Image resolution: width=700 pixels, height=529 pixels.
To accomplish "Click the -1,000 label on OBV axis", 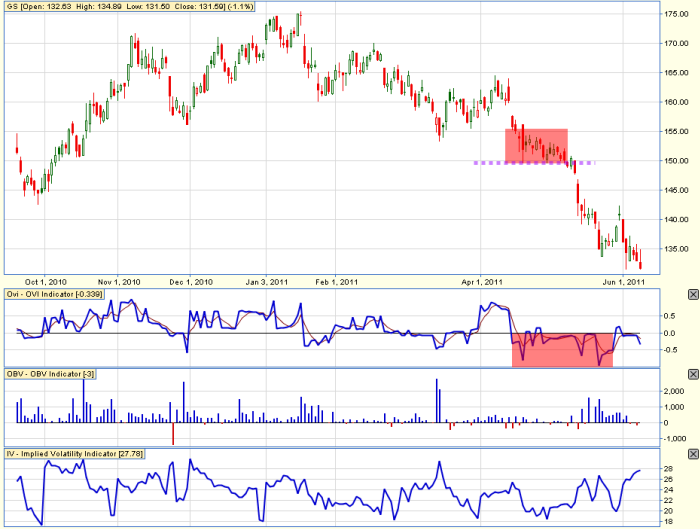I will [674, 439].
